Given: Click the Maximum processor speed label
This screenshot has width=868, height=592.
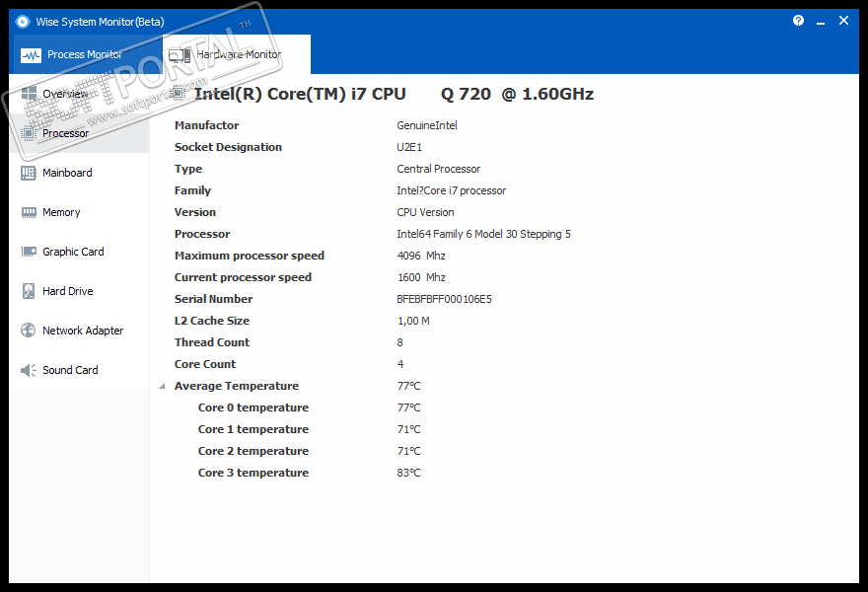Looking at the screenshot, I should pos(250,256).
